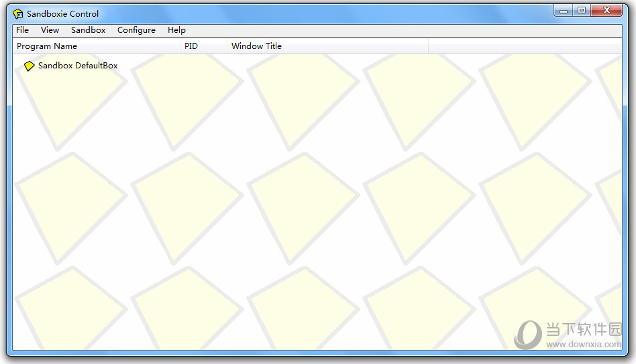The height and width of the screenshot is (364, 636).
Task: Click the yellow Sandbox DefaultBox icon
Action: (29, 66)
